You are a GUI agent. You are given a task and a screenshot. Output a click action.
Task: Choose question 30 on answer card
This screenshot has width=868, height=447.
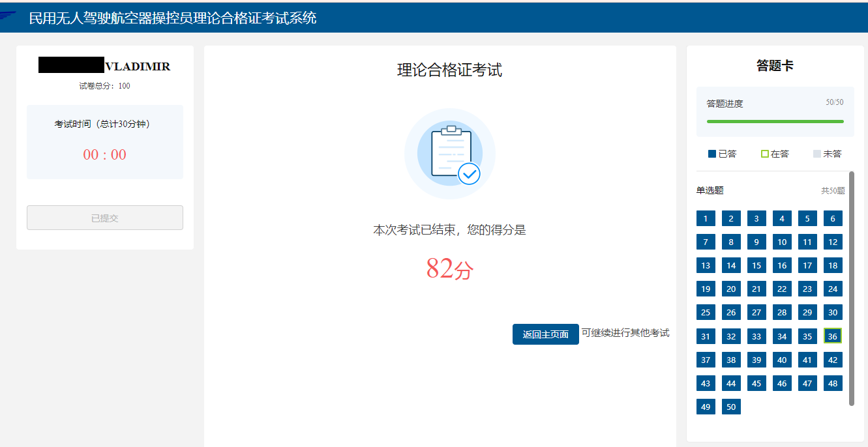tap(833, 312)
